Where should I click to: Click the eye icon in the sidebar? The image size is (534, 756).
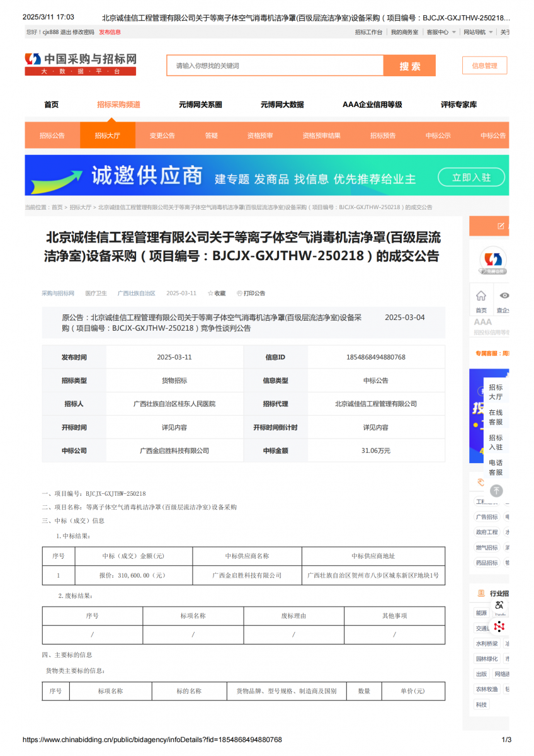pyautogui.click(x=504, y=295)
